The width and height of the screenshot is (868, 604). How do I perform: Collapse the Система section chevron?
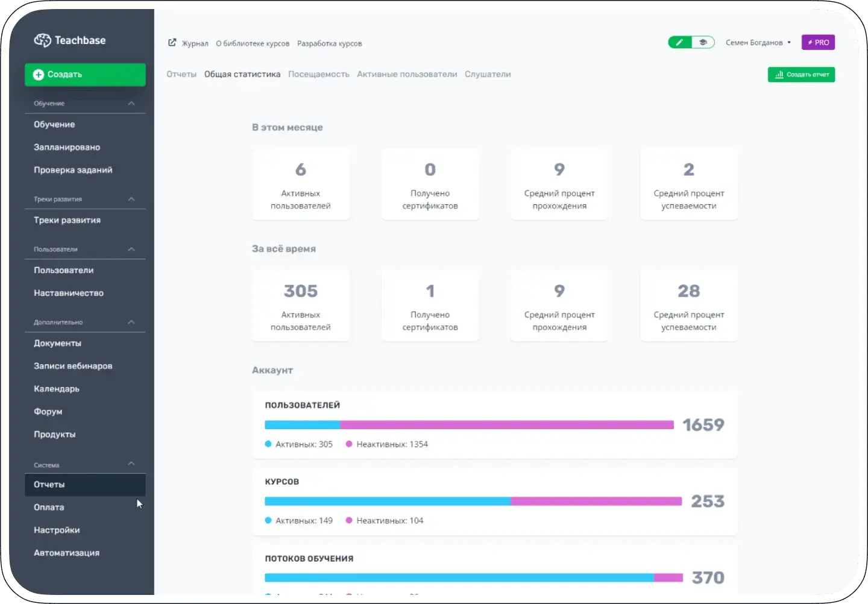coord(131,464)
